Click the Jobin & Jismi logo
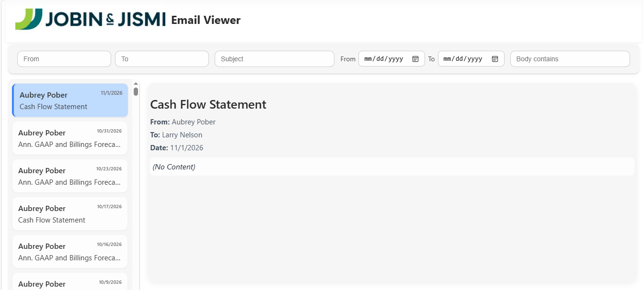This screenshot has width=644, height=290. [90, 19]
